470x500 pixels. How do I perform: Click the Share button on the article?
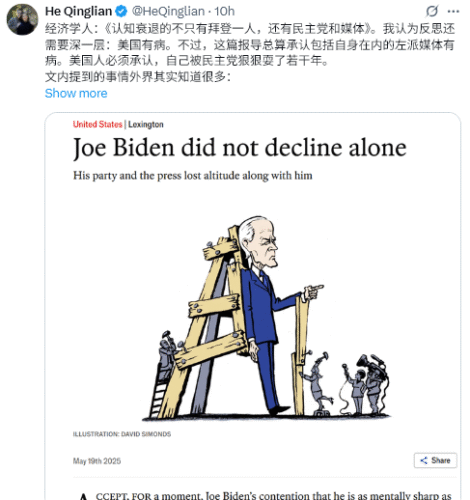435,460
